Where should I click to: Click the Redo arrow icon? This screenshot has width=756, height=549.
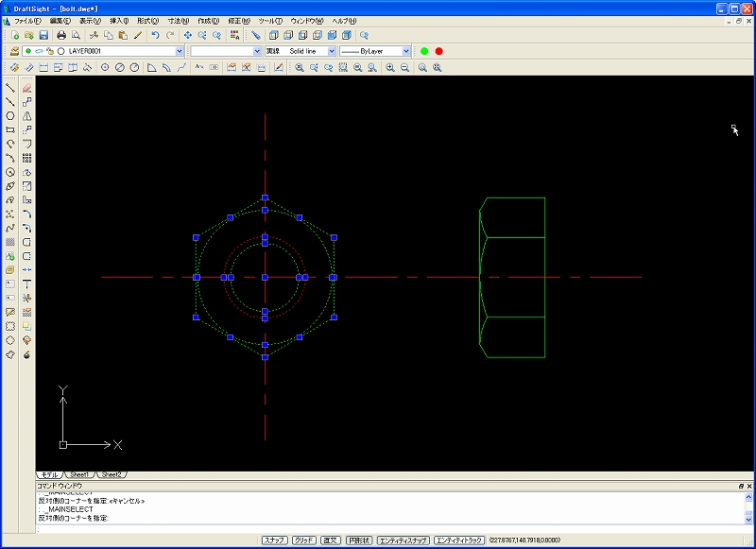point(170,35)
